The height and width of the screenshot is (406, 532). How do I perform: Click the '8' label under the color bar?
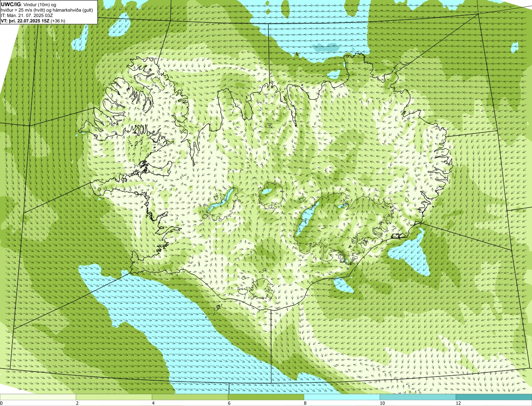(305, 404)
